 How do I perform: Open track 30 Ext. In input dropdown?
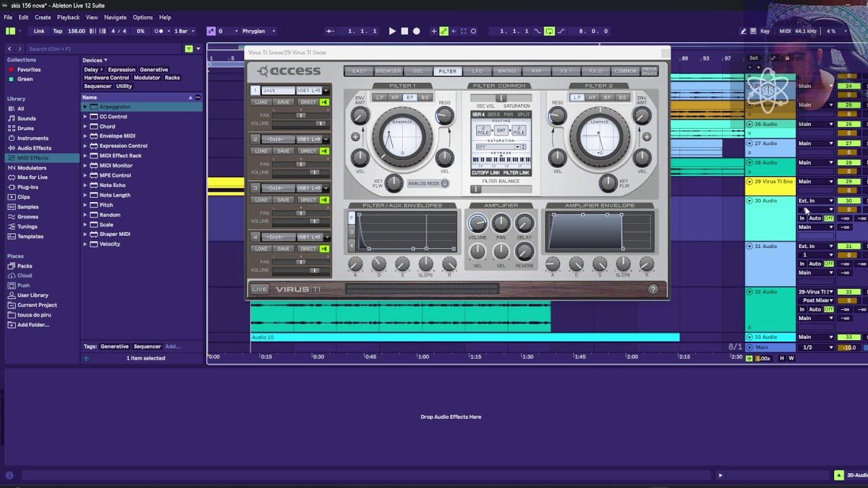816,201
